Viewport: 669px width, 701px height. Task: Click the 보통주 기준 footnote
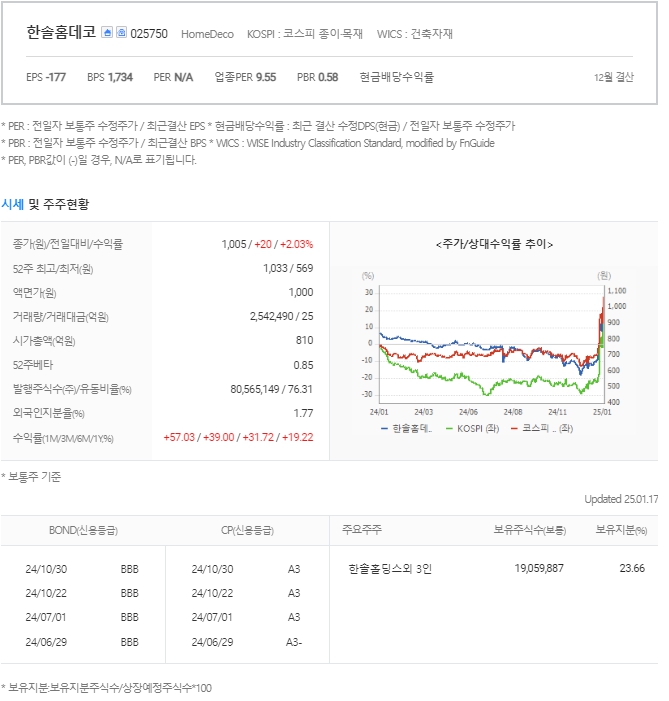point(31,477)
